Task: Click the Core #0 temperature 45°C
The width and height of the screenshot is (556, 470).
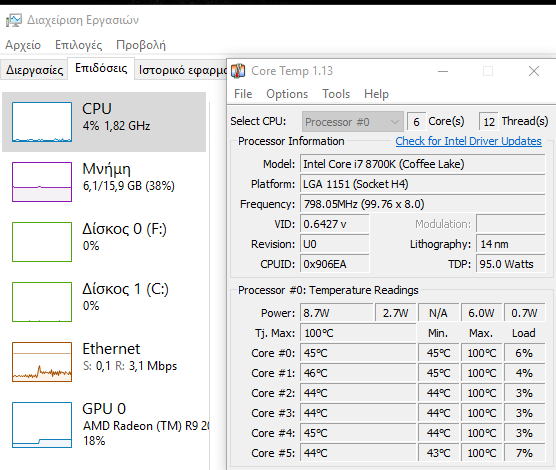Action: tap(358, 353)
